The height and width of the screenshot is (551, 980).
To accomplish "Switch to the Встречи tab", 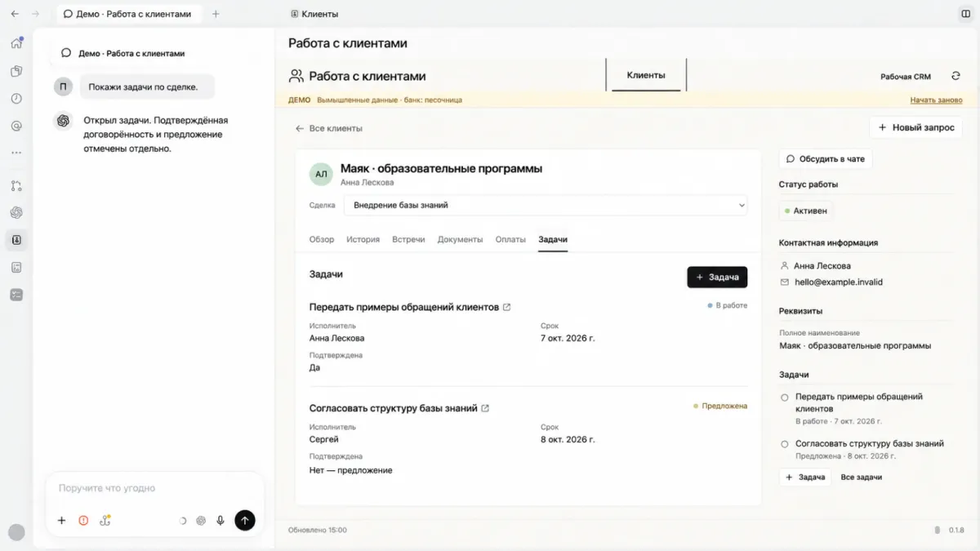I will tap(408, 239).
